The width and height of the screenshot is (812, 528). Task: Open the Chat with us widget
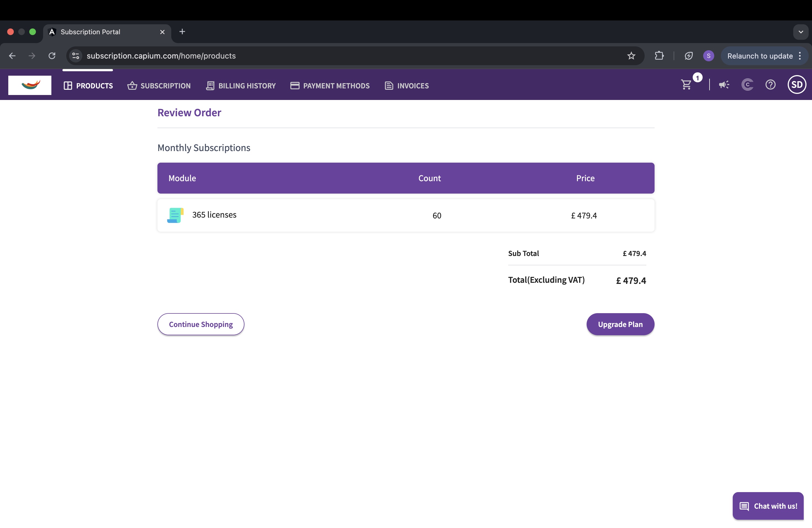768,506
